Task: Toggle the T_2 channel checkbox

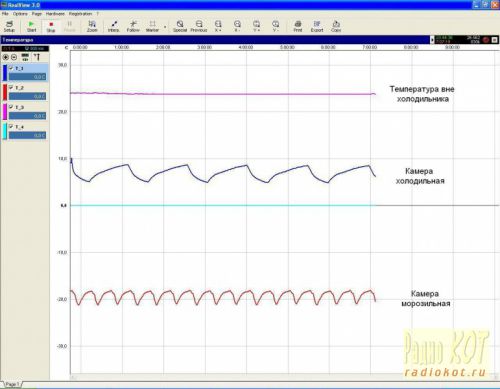Action: click(11, 87)
